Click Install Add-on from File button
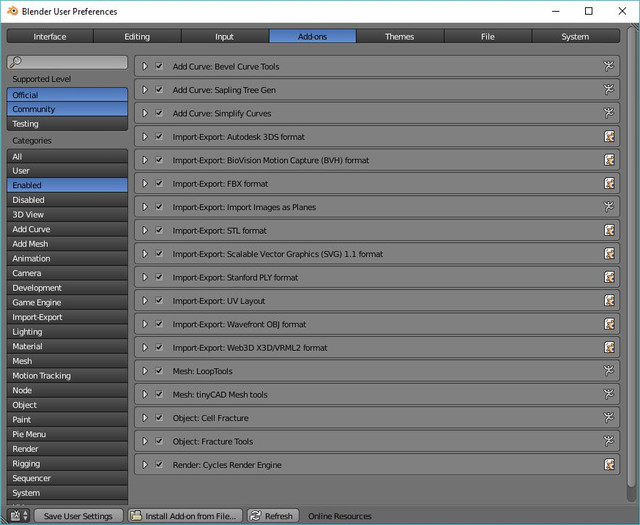Viewport: 640px width, 525px height. point(185,516)
